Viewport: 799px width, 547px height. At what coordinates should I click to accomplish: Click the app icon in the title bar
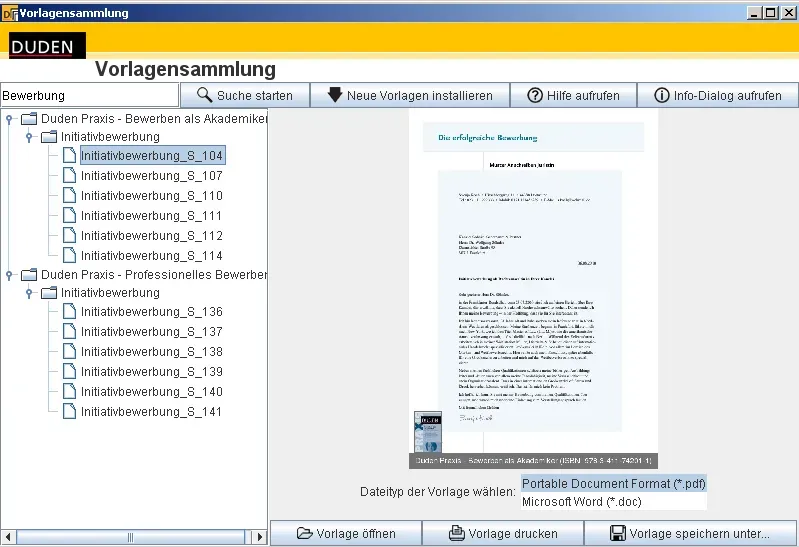10,13
